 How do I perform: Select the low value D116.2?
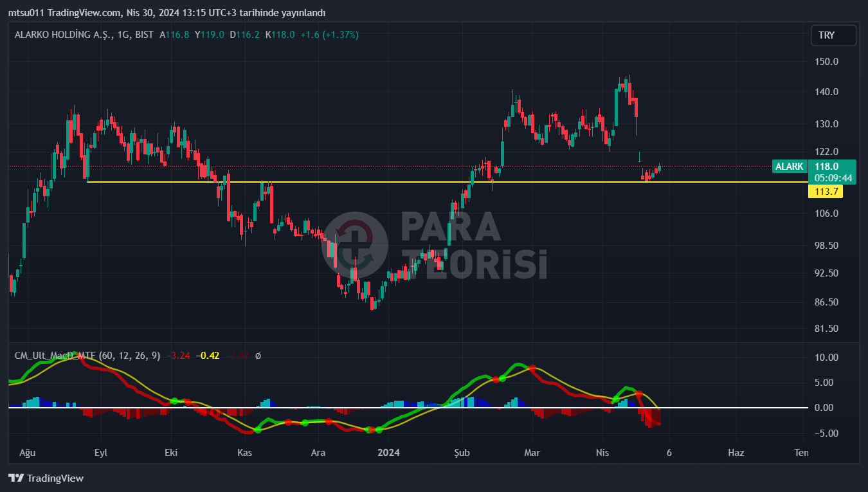(x=245, y=35)
